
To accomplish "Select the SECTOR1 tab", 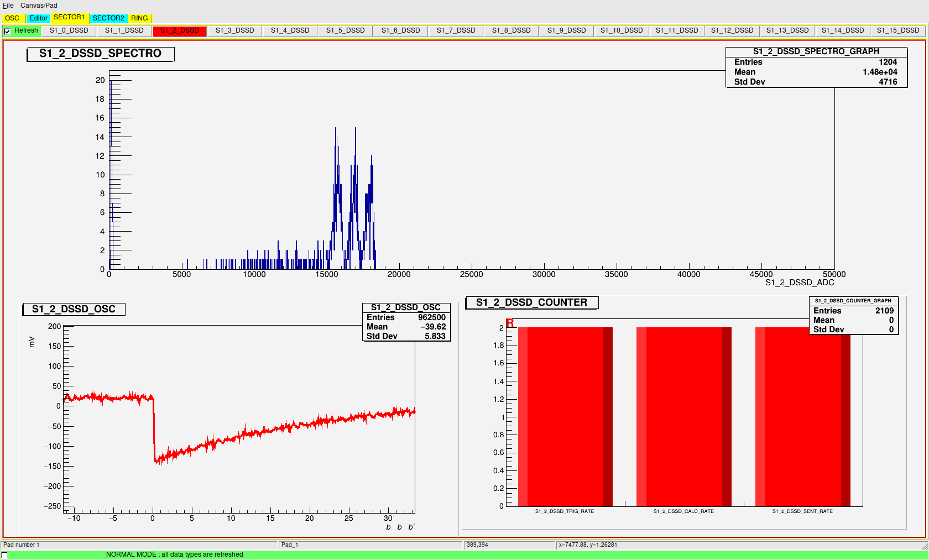I will [x=70, y=17].
